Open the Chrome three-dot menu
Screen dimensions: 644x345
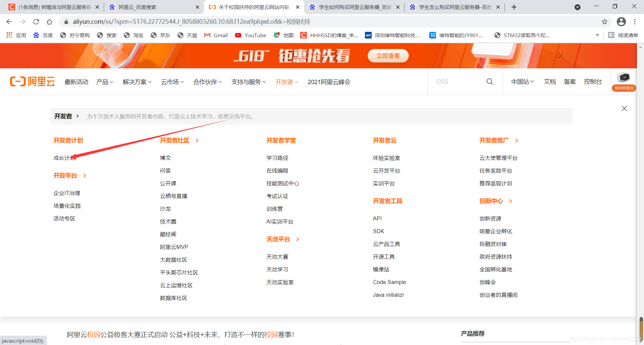point(635,22)
